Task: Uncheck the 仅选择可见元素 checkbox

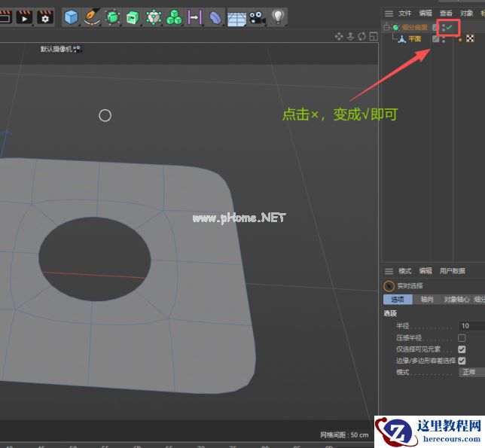Action: (462, 349)
